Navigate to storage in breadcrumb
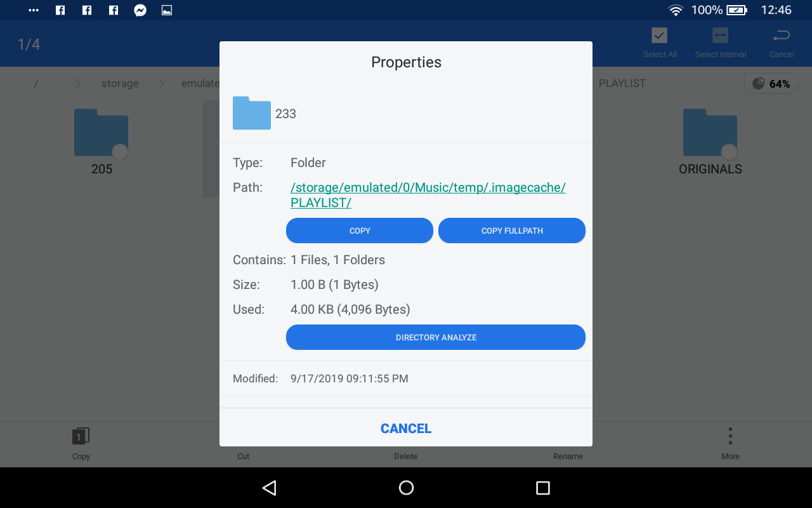The height and width of the screenshot is (508, 812). pos(120,84)
